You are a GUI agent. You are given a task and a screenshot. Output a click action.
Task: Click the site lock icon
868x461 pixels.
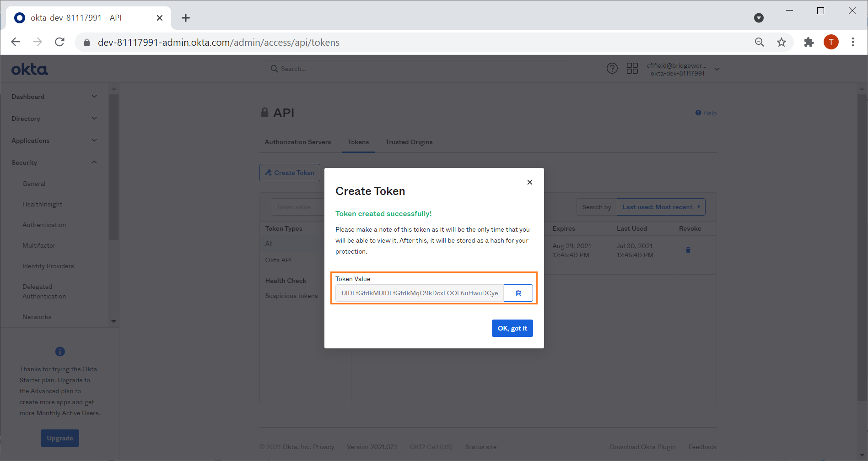[x=87, y=43]
